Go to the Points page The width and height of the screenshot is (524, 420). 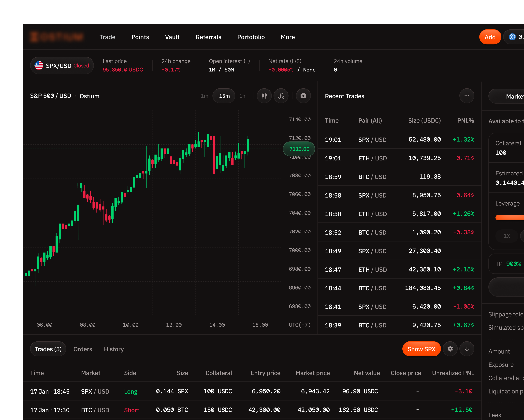coord(140,37)
